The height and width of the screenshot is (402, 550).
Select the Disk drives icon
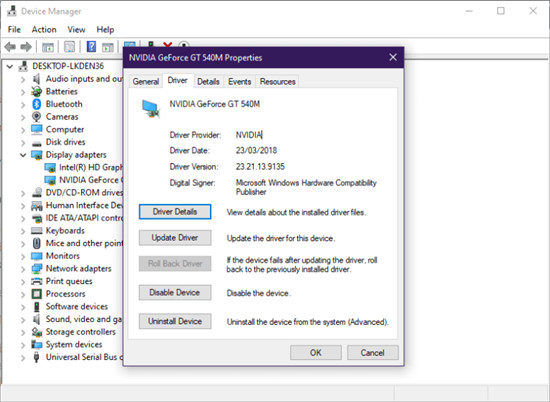pos(36,143)
